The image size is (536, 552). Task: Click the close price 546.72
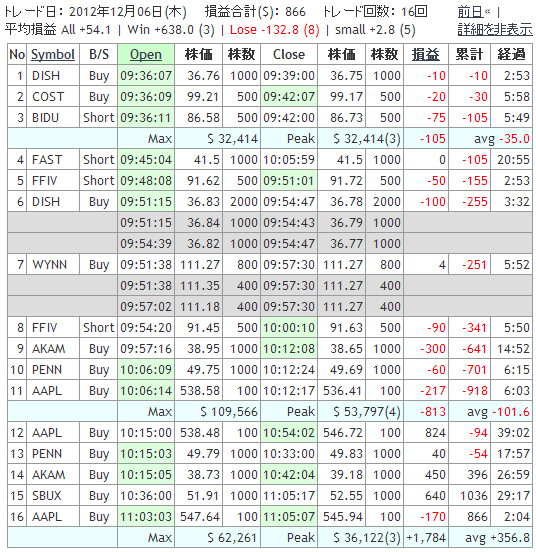click(343, 433)
